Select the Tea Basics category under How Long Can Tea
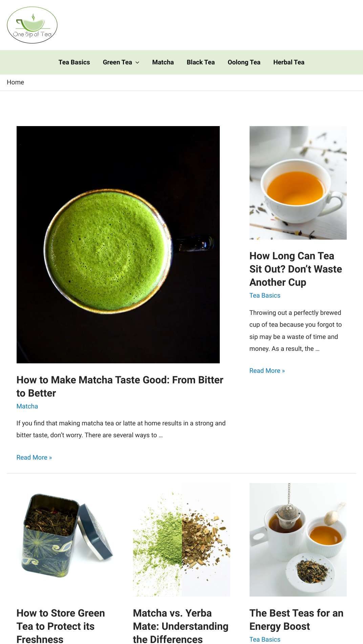363x644 pixels. [265, 296]
